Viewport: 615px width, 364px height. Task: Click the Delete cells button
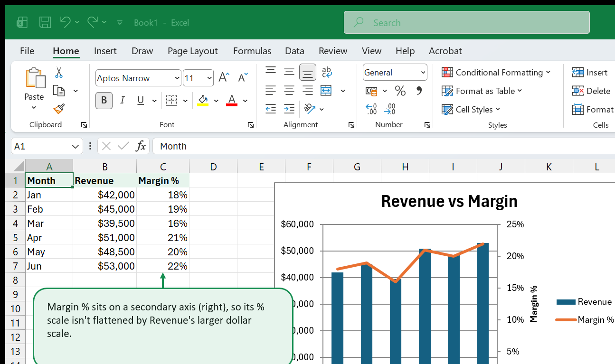pos(591,91)
